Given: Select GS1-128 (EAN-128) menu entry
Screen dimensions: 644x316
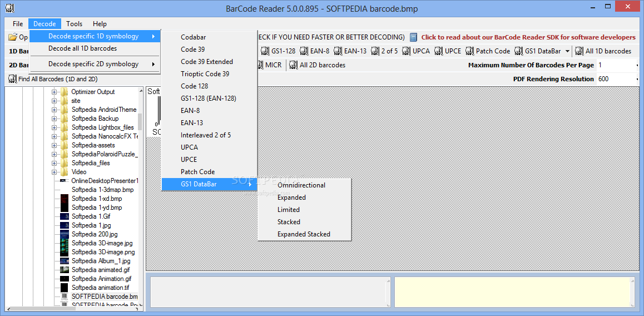Looking at the screenshot, I should click(x=210, y=98).
